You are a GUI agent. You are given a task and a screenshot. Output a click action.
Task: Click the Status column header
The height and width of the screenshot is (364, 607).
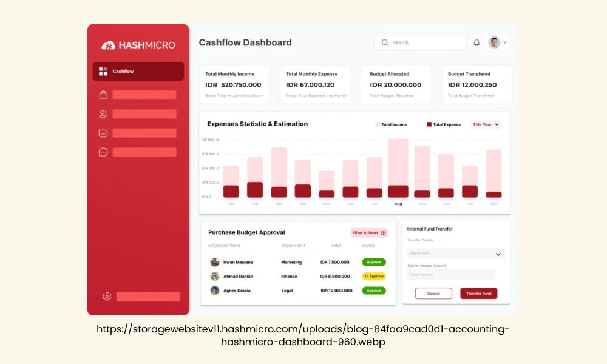(368, 246)
